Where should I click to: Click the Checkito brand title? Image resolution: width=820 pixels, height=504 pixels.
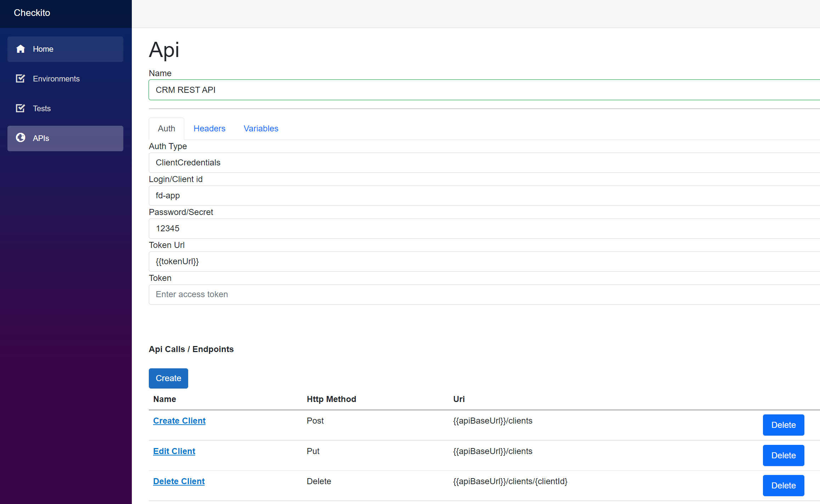click(32, 13)
